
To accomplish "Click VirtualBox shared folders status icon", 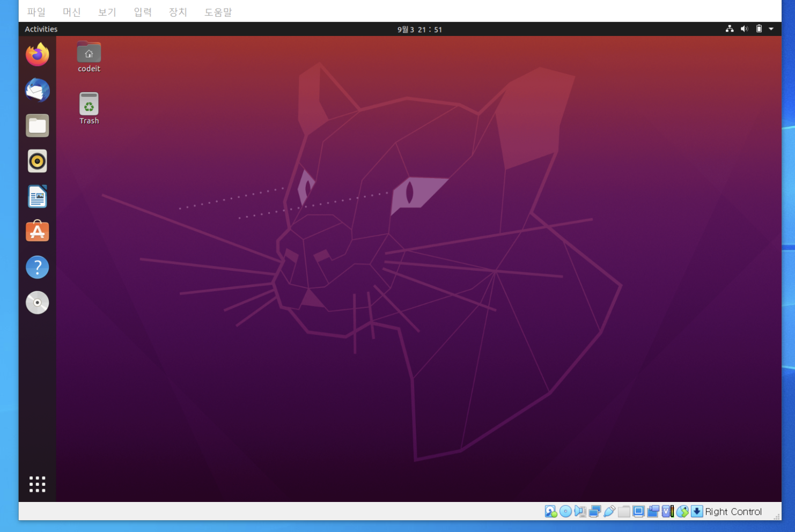I will click(624, 512).
